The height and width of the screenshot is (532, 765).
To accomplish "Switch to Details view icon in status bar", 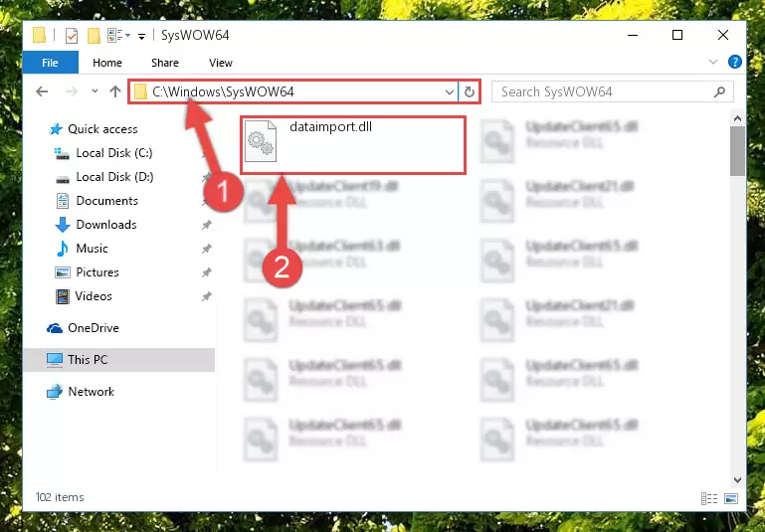I will [709, 498].
